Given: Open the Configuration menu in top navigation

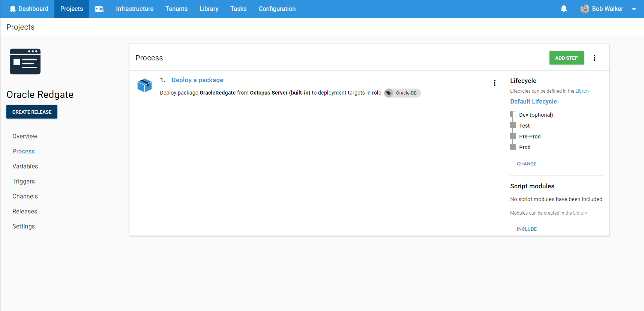Looking at the screenshot, I should point(277,9).
